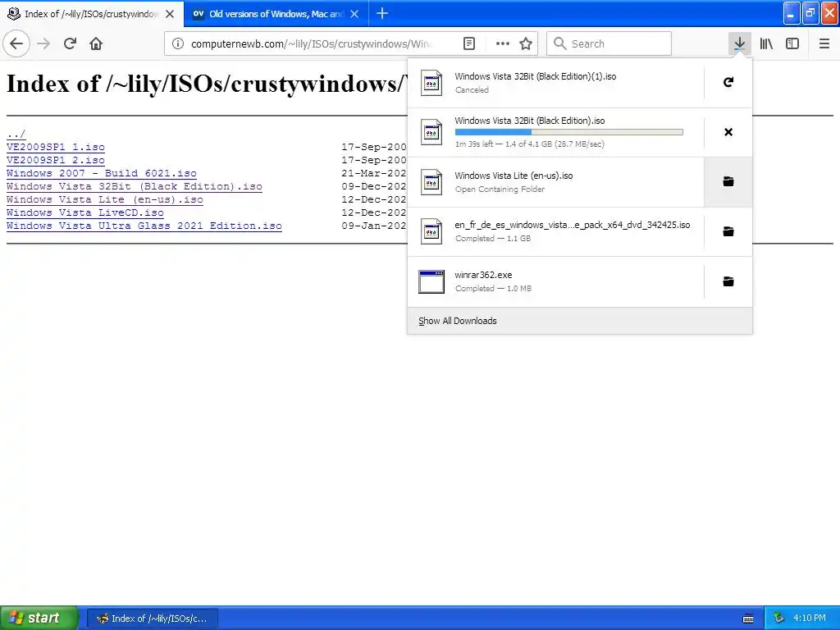Click the Black Edition download progress bar
840x630 pixels.
(x=569, y=132)
